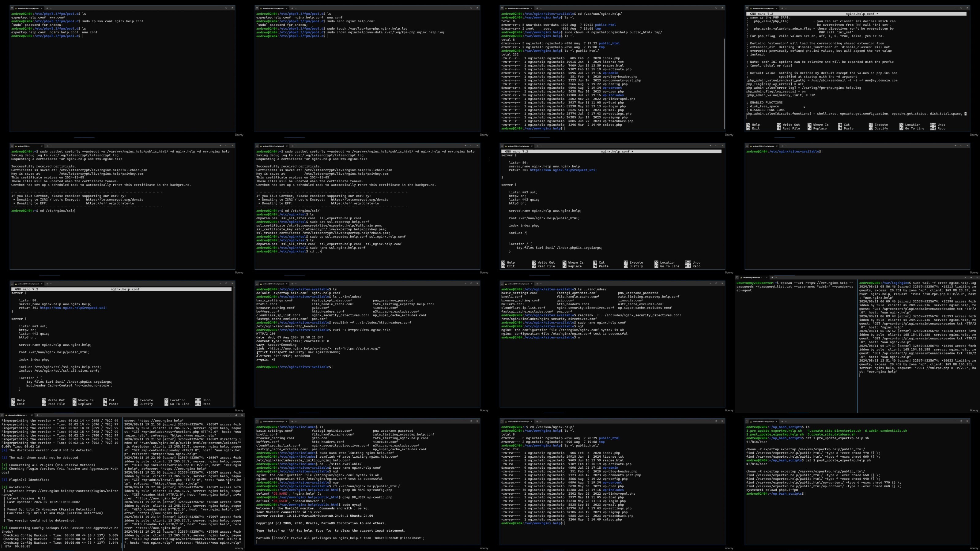This screenshot has height=551, width=980.
Task: Close tab in empty sites-available prompt terminal
Action: [x=777, y=146]
